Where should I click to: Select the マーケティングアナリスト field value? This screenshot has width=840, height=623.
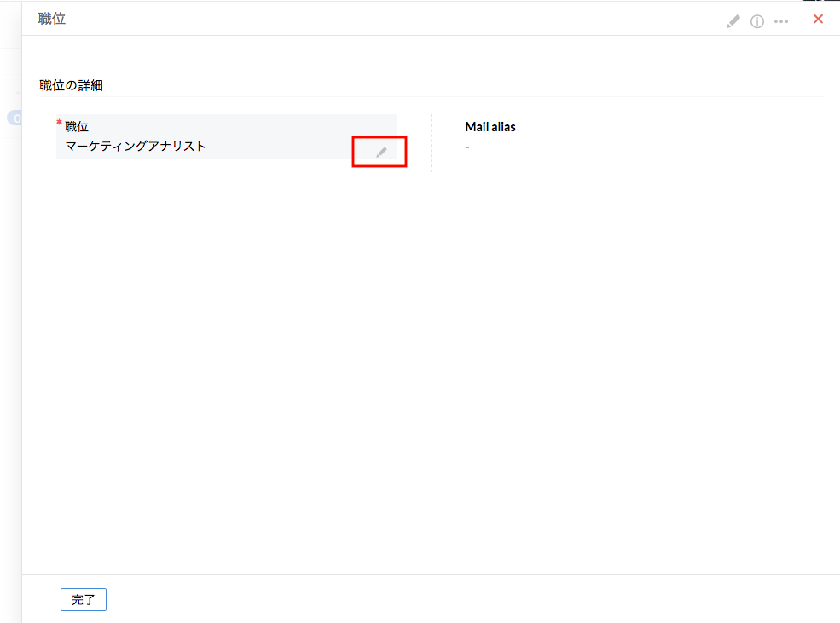click(x=136, y=146)
